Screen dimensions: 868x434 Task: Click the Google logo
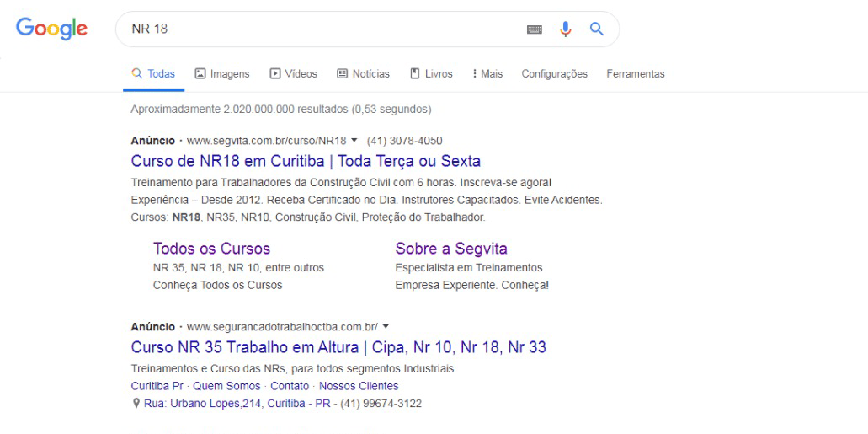pyautogui.click(x=51, y=29)
